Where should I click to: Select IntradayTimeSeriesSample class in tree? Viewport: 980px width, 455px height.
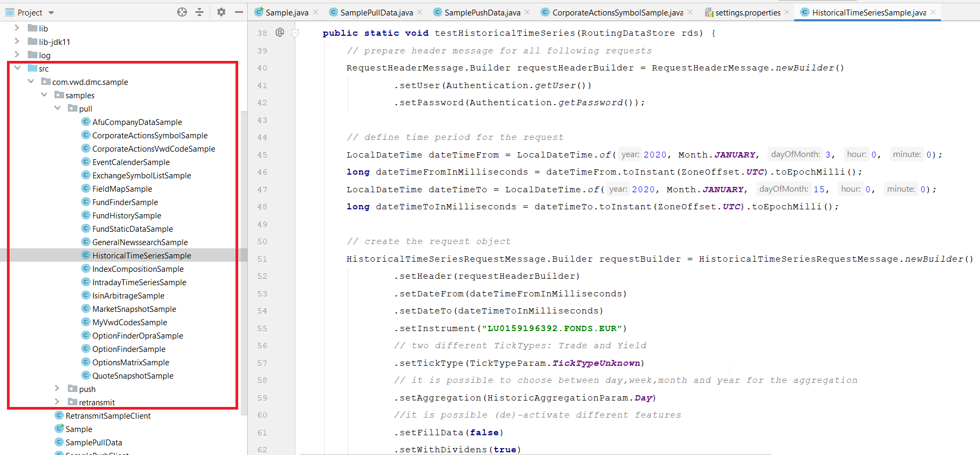139,283
